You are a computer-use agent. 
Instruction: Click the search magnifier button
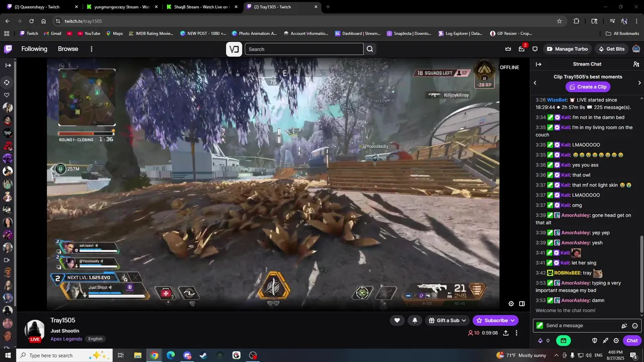point(370,49)
